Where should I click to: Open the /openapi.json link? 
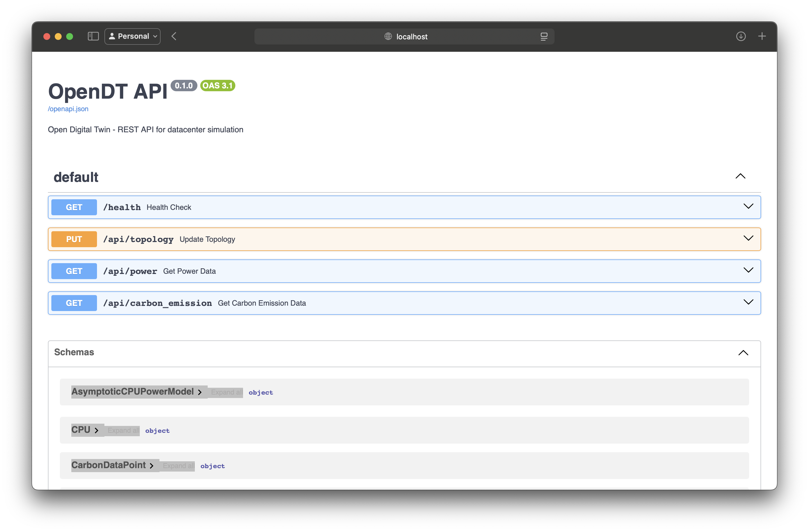tap(68, 109)
